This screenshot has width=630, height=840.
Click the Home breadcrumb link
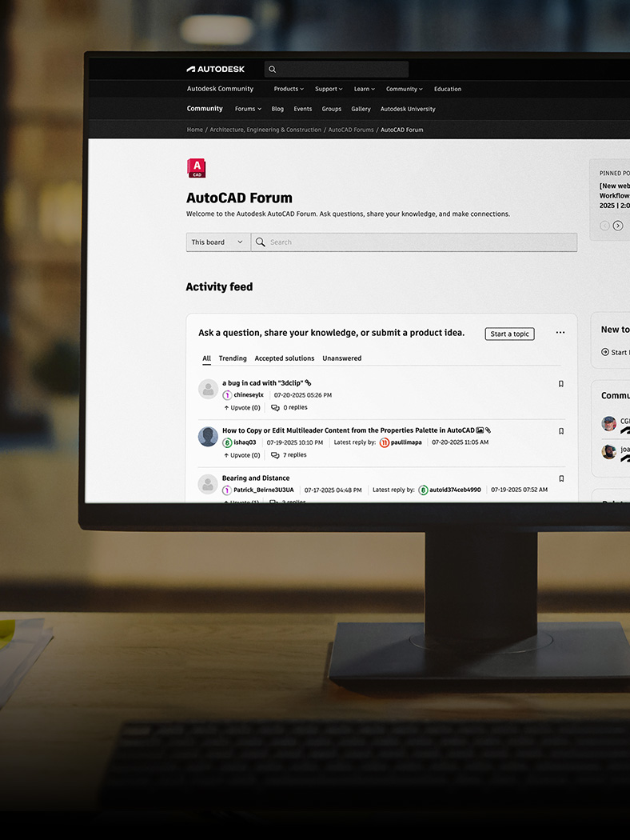coord(195,130)
